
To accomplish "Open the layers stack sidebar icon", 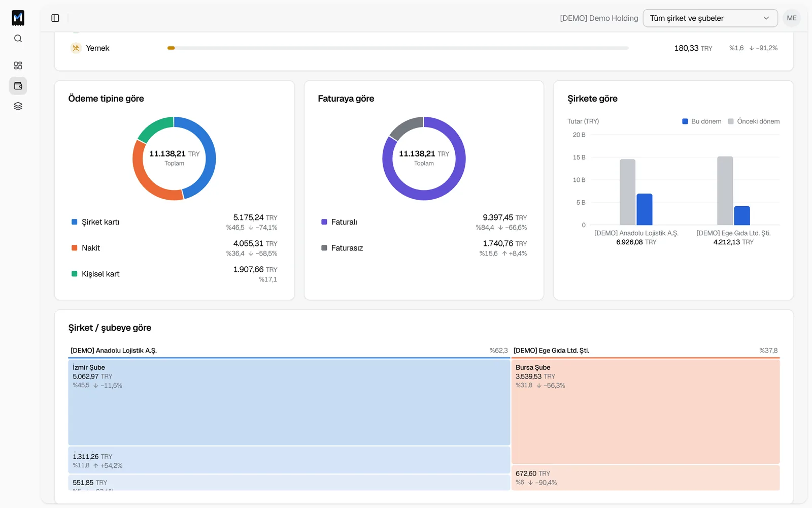I will tap(18, 106).
